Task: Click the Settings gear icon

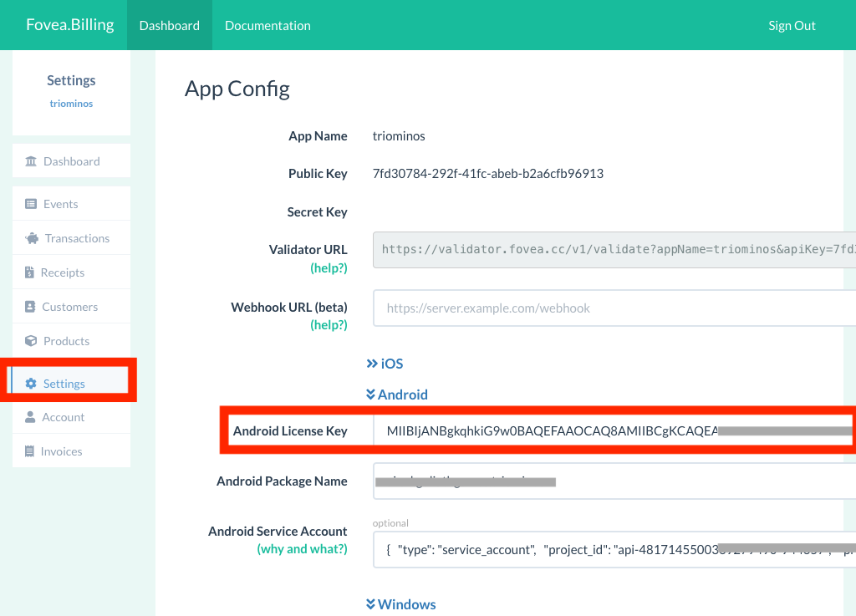Action: coord(31,384)
